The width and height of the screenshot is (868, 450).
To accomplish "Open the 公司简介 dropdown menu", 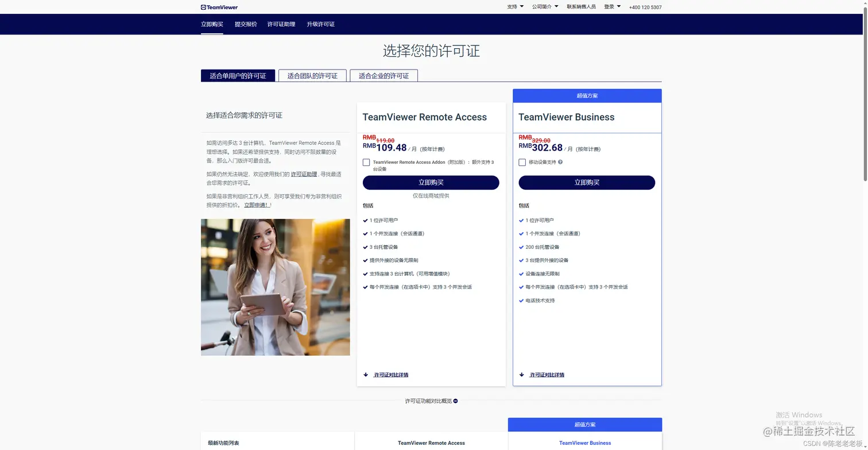I will pos(545,7).
